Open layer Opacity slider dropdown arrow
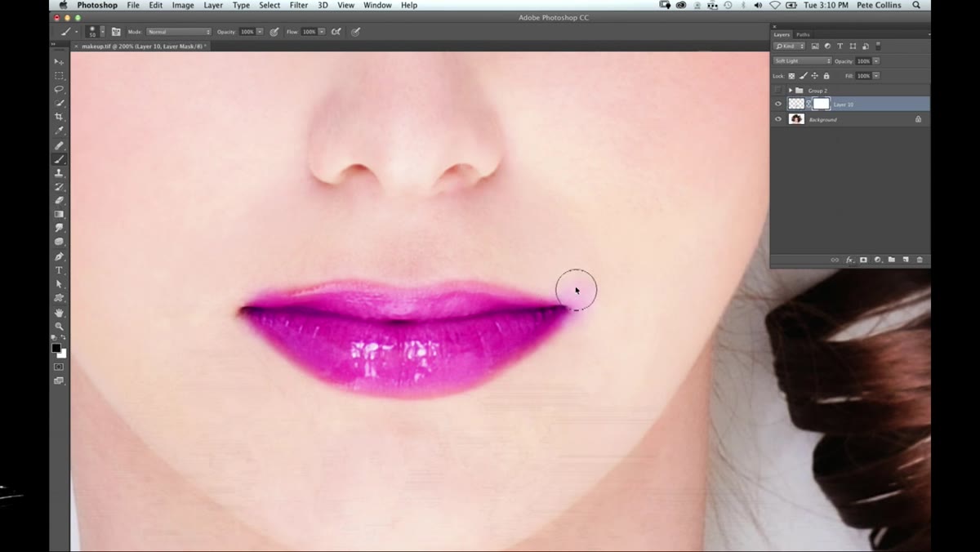980x552 pixels. coord(876,61)
